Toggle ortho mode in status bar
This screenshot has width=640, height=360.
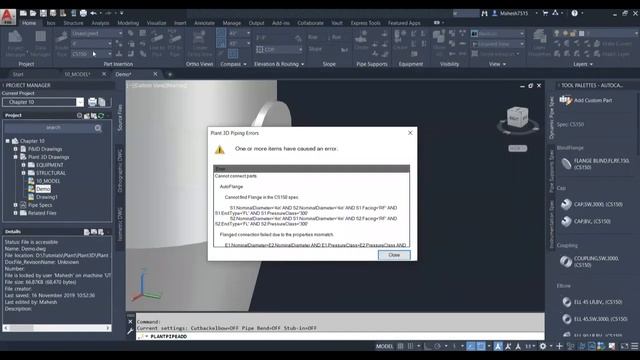point(427,346)
